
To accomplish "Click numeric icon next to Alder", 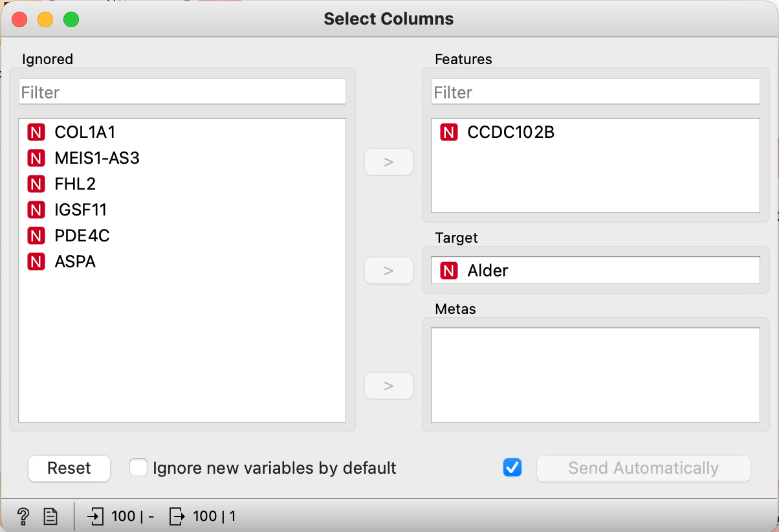I will (x=449, y=271).
